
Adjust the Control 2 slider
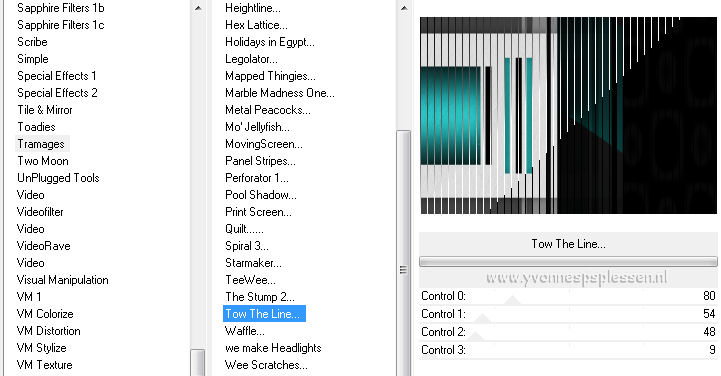pos(568,332)
